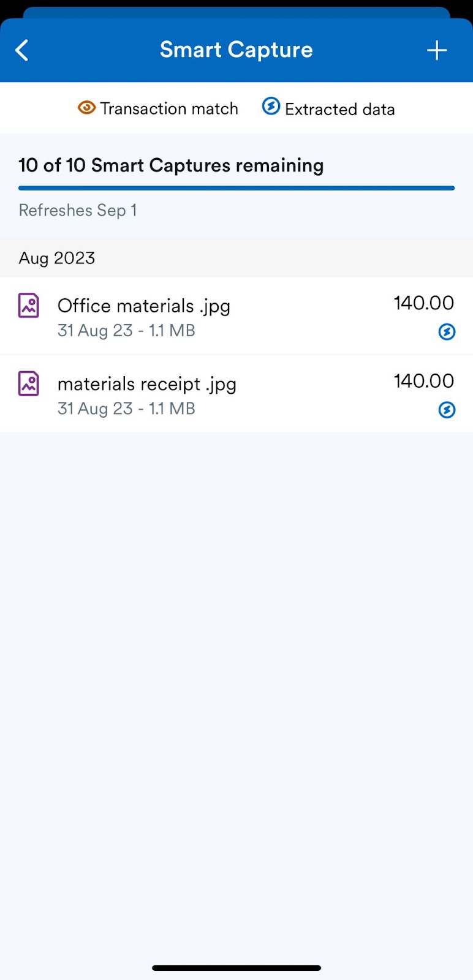Open the materials receipt .jpg file

(147, 384)
